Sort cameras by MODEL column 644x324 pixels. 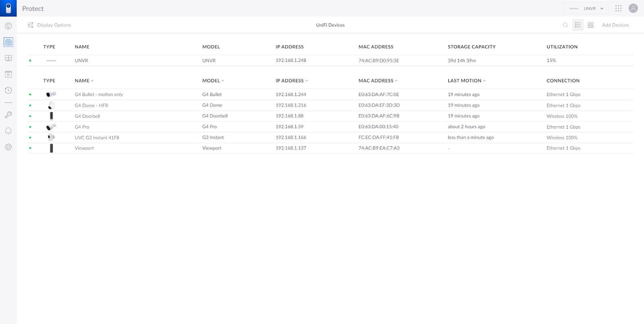[x=213, y=81]
